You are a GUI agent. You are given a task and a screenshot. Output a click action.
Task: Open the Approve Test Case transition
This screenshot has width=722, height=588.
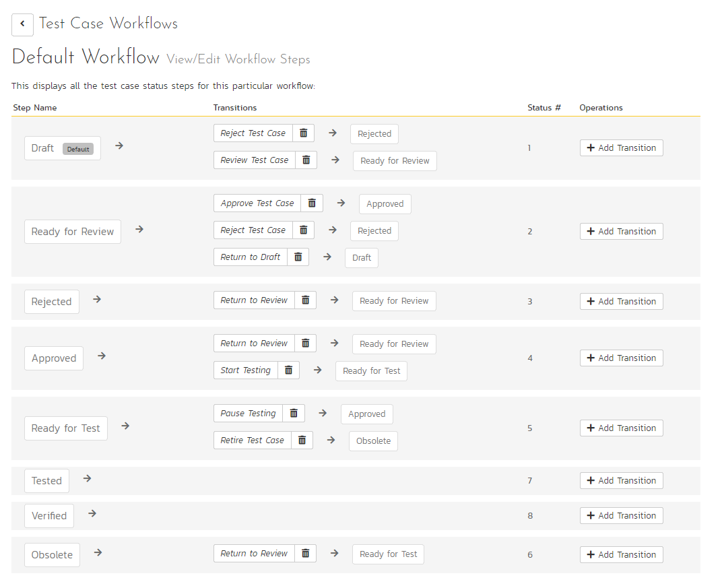pyautogui.click(x=257, y=203)
